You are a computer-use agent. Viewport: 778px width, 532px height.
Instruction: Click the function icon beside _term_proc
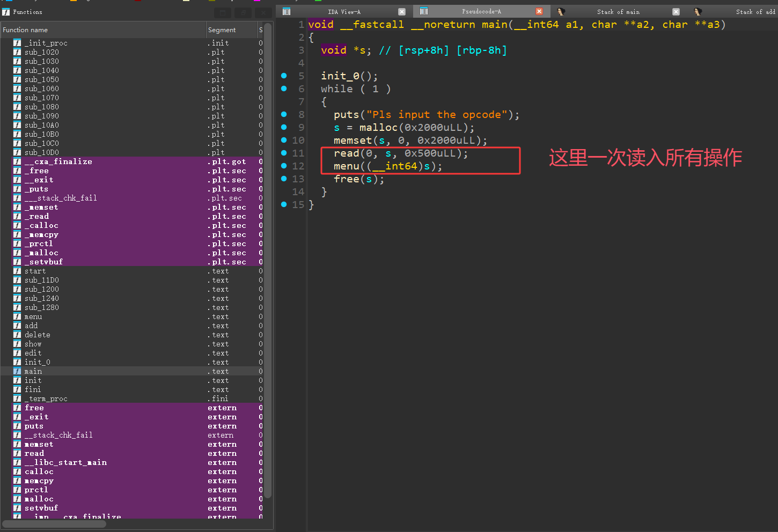17,398
